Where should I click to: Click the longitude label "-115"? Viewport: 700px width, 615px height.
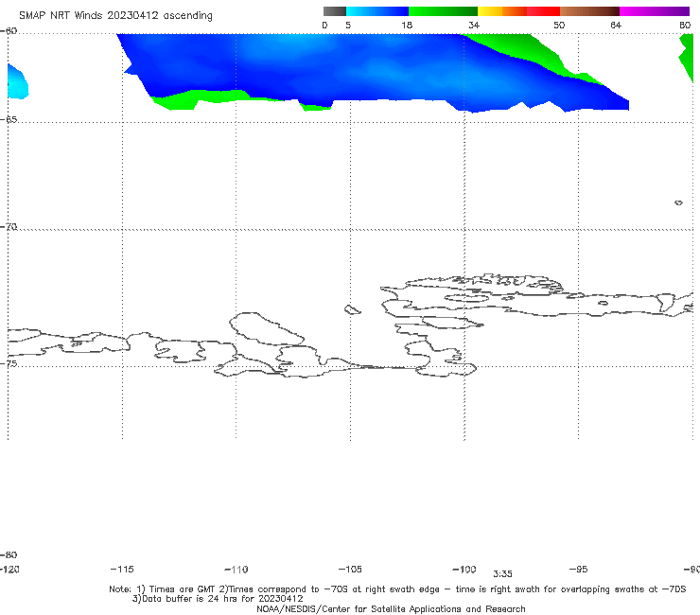(x=122, y=570)
